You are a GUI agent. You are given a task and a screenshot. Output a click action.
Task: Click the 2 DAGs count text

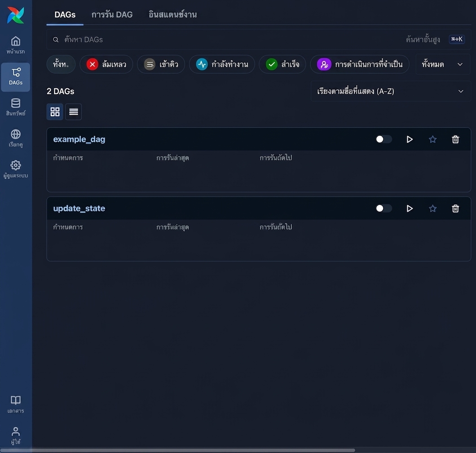point(61,91)
